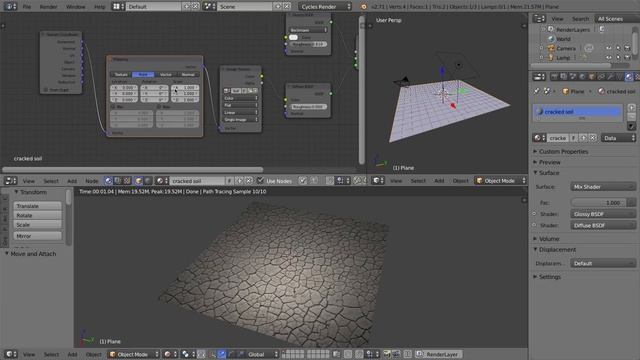Select Vector tab in Mapping node

click(x=166, y=74)
